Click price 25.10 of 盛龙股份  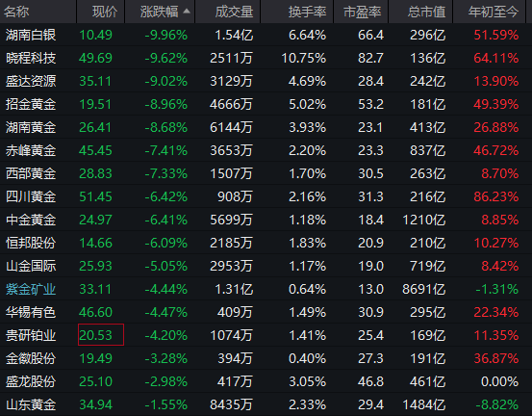pyautogui.click(x=95, y=381)
